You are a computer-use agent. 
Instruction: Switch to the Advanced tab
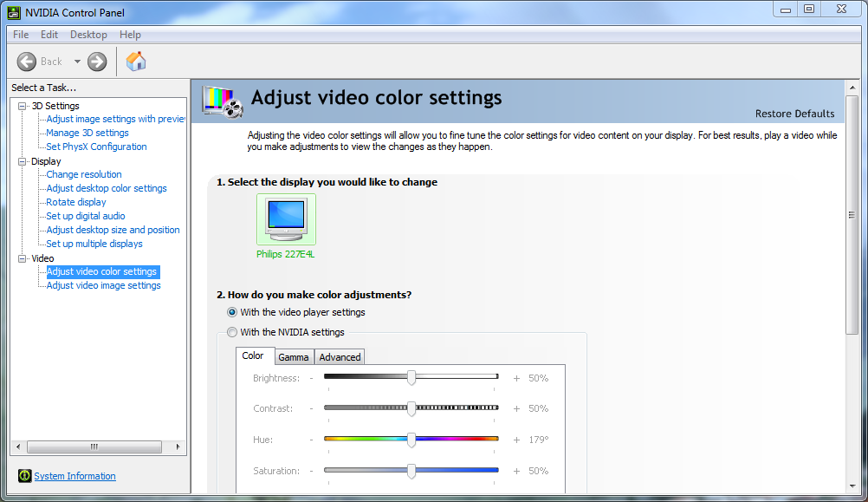click(x=340, y=357)
